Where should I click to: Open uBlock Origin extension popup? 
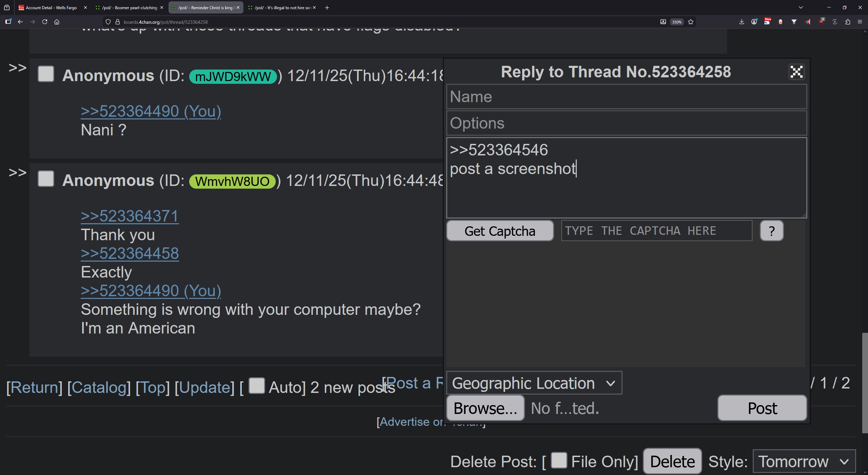(821, 22)
